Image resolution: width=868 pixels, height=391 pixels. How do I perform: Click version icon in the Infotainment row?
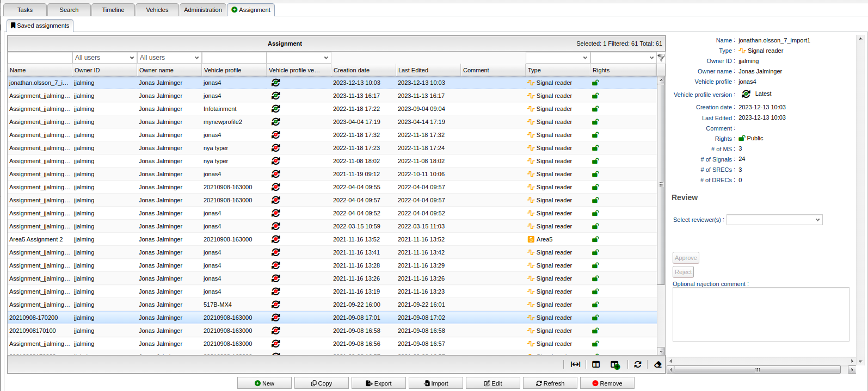tap(276, 109)
